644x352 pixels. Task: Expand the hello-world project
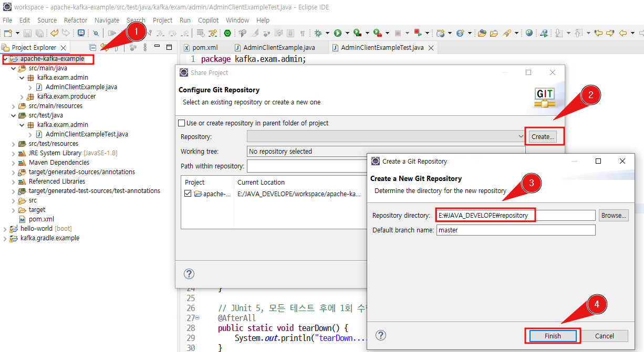point(5,229)
